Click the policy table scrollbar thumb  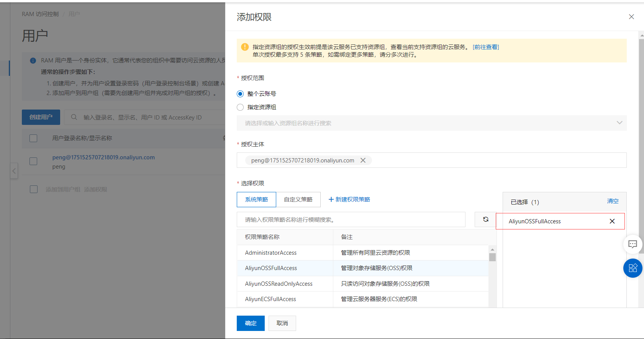click(x=492, y=257)
